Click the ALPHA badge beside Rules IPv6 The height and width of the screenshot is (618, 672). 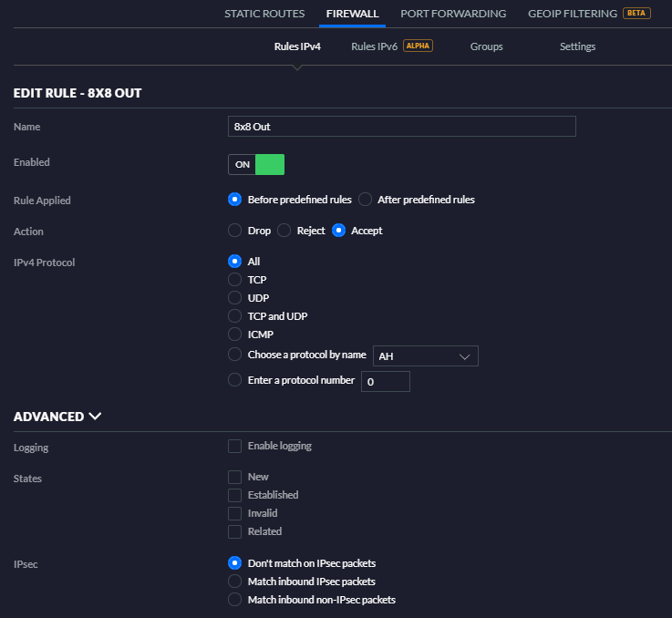tap(418, 46)
